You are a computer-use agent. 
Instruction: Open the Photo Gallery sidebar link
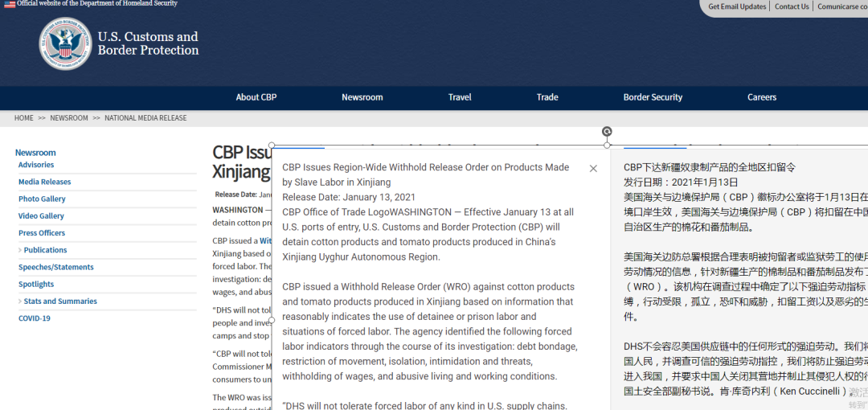pyautogui.click(x=42, y=199)
